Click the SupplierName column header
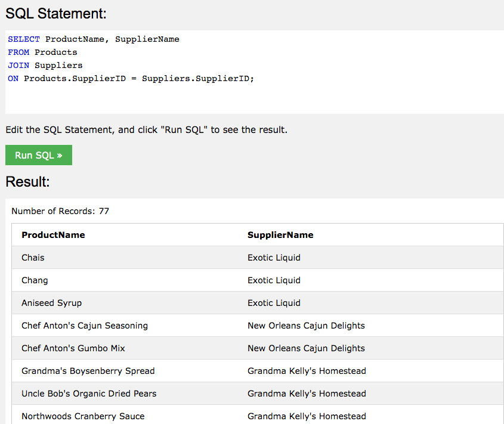The height and width of the screenshot is (424, 504). (280, 235)
